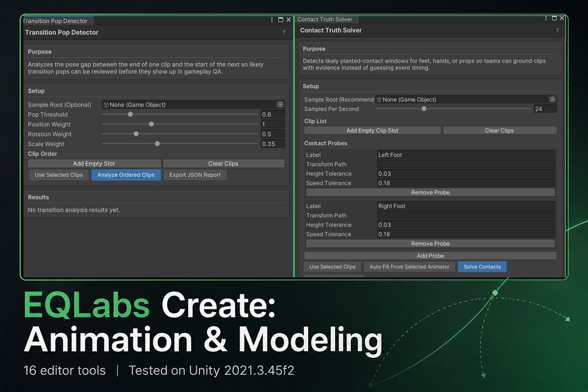
Task: Maximize the Contact Truth Solver window
Action: pyautogui.click(x=554, y=18)
